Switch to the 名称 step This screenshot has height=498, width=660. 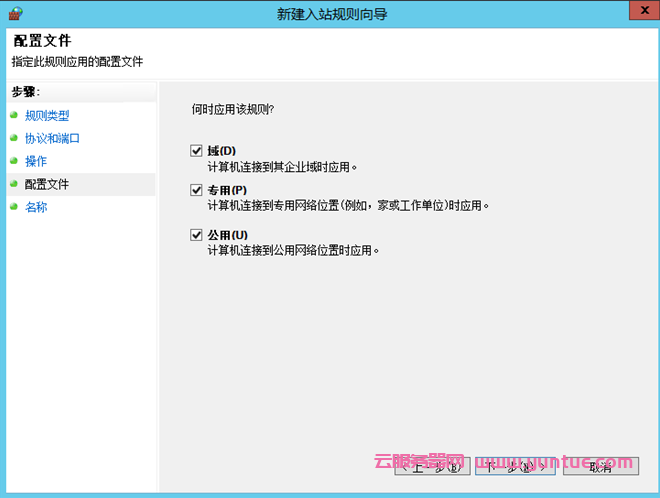(36, 207)
